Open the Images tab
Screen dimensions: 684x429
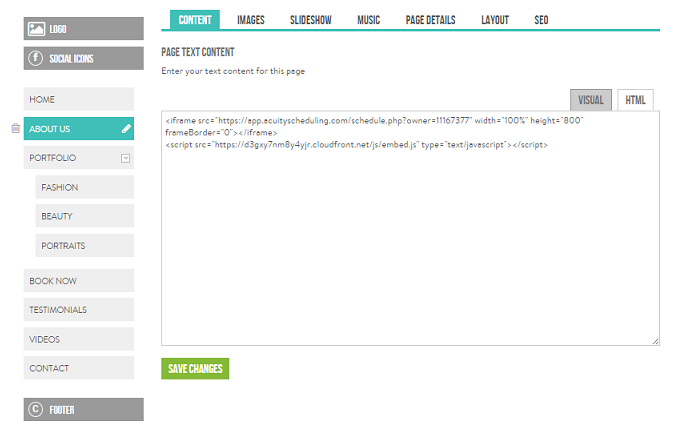pyautogui.click(x=250, y=20)
